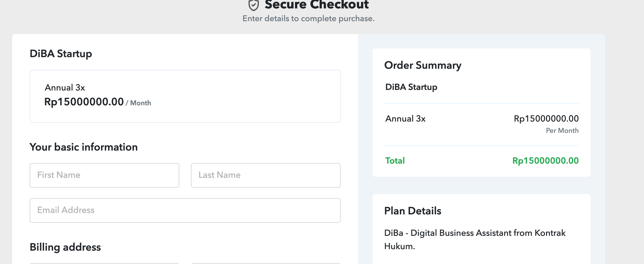The width and height of the screenshot is (644, 264).
Task: Select the Annual 3x plan card
Action: [x=185, y=96]
